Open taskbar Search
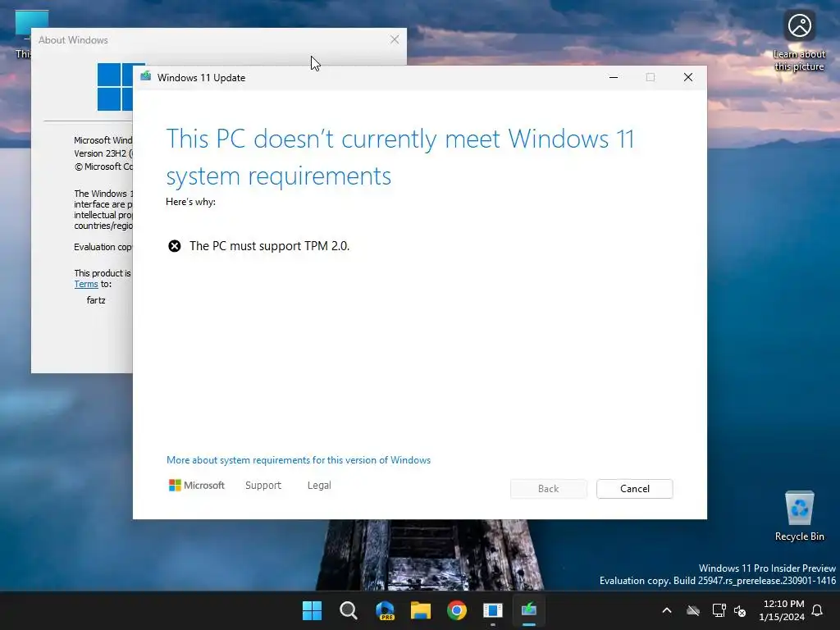The image size is (840, 630). [348, 610]
